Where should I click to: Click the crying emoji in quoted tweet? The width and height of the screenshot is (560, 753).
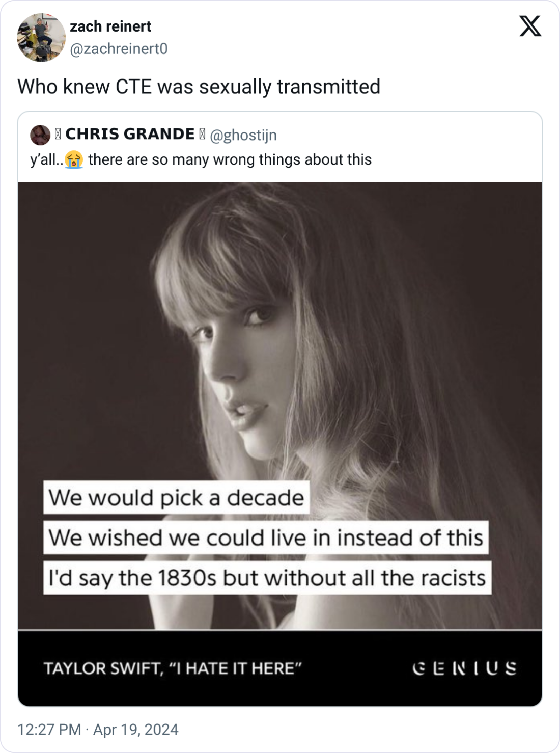tap(74, 160)
